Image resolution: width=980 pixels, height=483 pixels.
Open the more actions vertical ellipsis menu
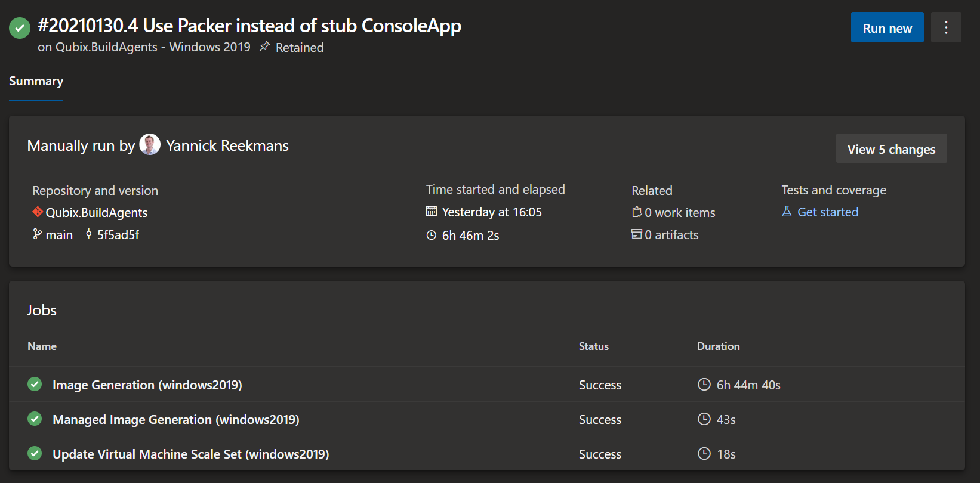pyautogui.click(x=946, y=27)
